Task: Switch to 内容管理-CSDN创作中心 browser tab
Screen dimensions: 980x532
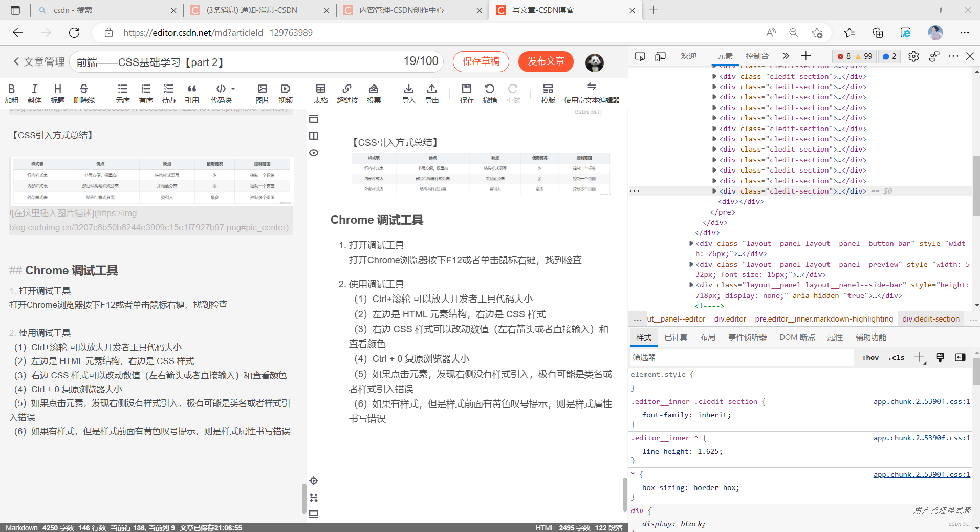Action: (412, 10)
